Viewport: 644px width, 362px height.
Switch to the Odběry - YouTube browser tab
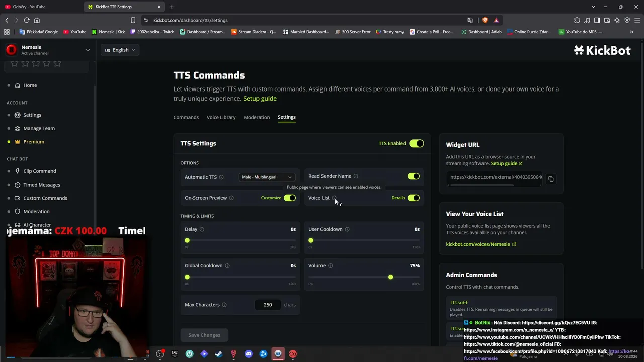pyautogui.click(x=40, y=7)
